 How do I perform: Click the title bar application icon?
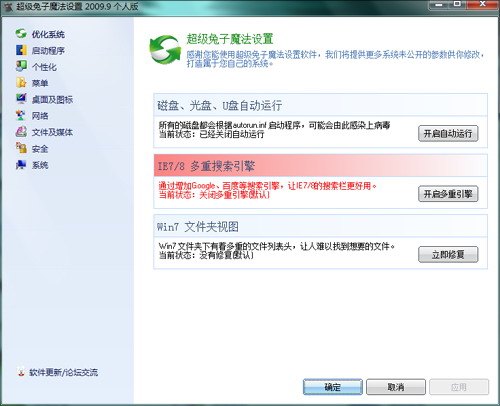pos(9,7)
